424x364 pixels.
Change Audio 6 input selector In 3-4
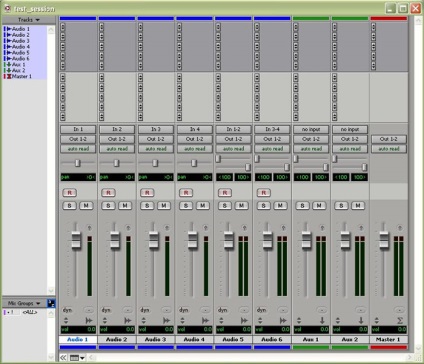(x=272, y=129)
